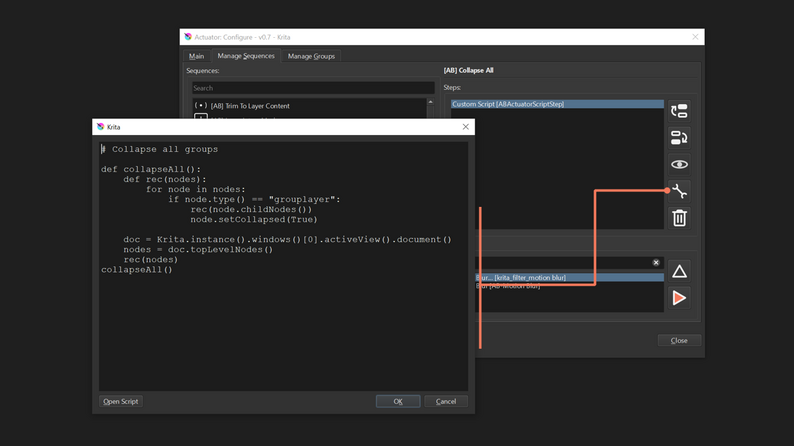
Task: Click the Krita logo in the Actuator title bar
Action: [188, 37]
